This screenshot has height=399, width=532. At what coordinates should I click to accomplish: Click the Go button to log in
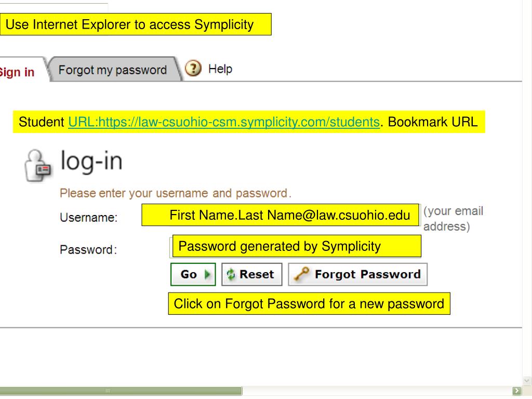pos(193,274)
